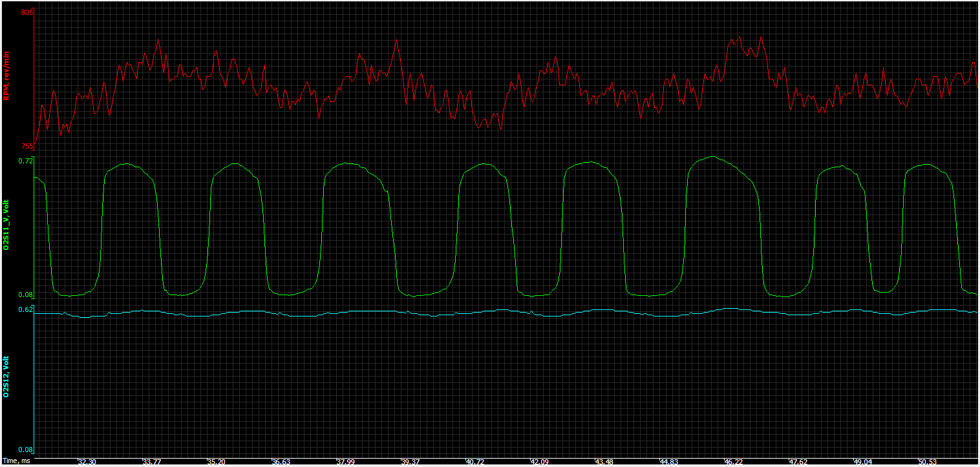Click the cyan O2S12, Volt axis label
980x467 pixels.
[6, 376]
